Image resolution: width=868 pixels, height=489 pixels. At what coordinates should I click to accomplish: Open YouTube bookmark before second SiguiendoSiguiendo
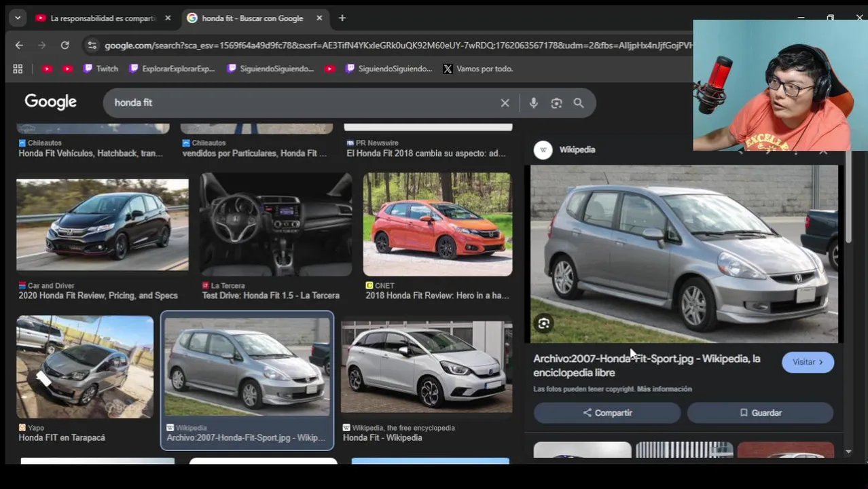point(329,69)
